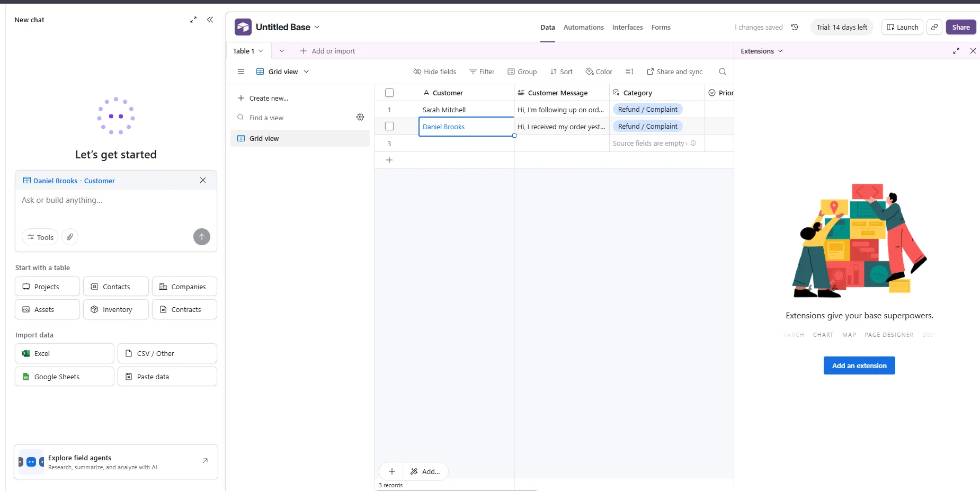Start with the Inventory table template
The image size is (980, 491).
point(115,309)
